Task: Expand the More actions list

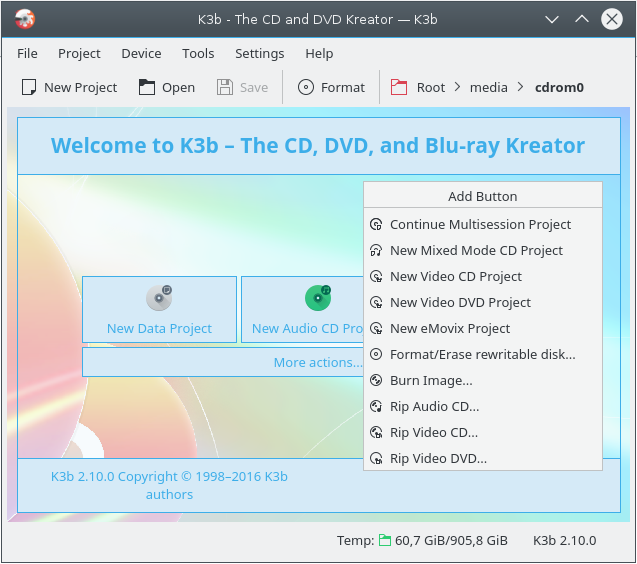Action: point(318,362)
